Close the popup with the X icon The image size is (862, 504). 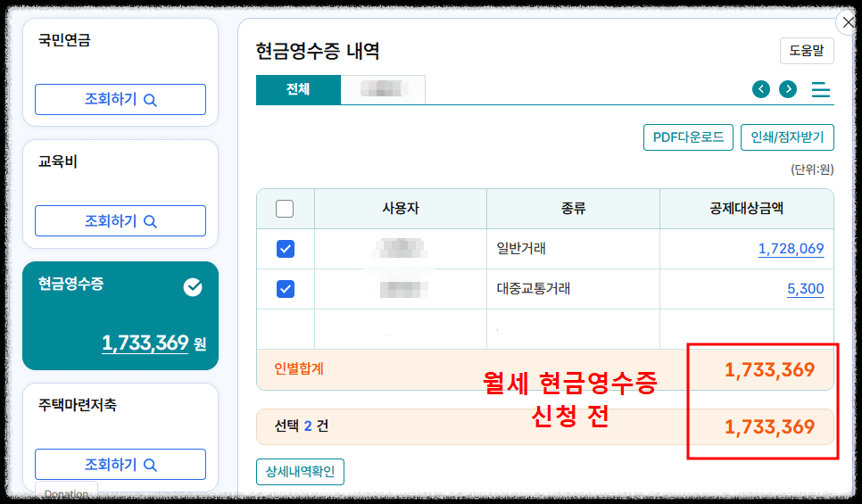pyautogui.click(x=849, y=22)
